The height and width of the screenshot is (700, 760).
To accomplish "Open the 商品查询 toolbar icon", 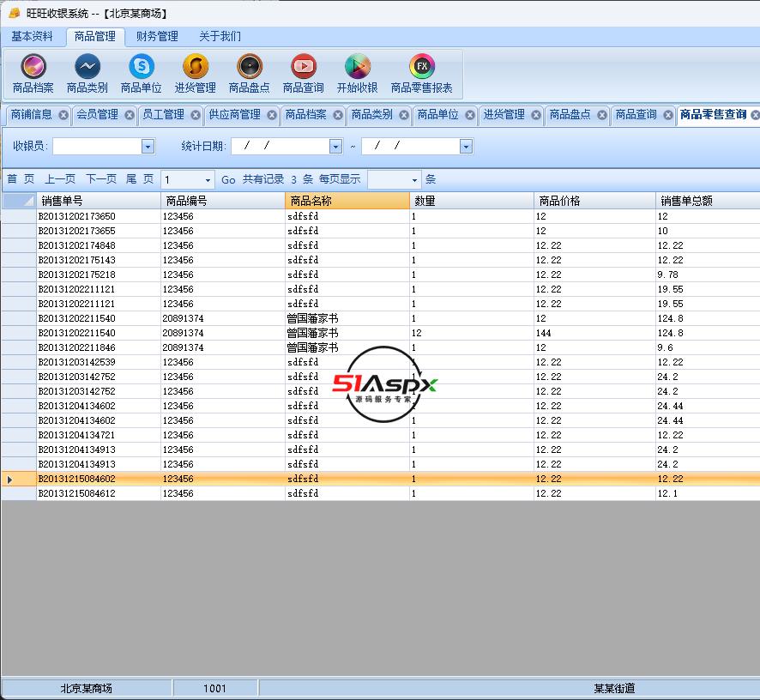I will [304, 74].
